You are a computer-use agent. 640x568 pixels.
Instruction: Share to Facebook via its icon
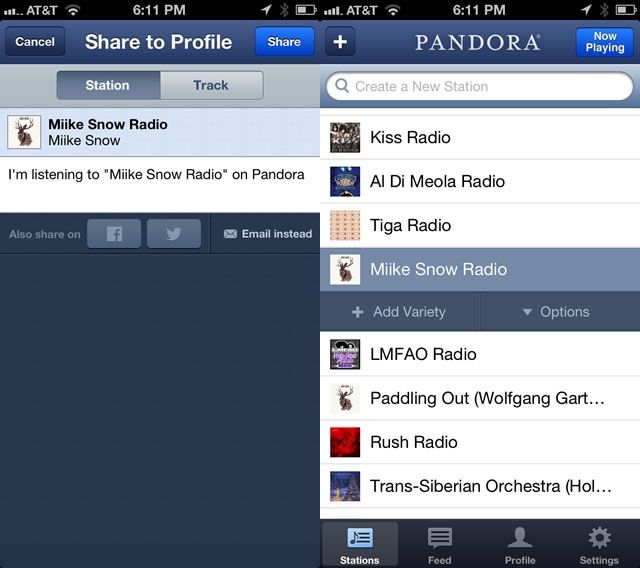coord(114,234)
